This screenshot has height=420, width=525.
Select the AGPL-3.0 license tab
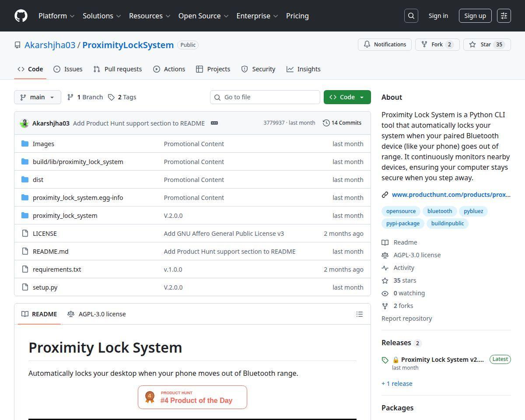pyautogui.click(x=97, y=314)
